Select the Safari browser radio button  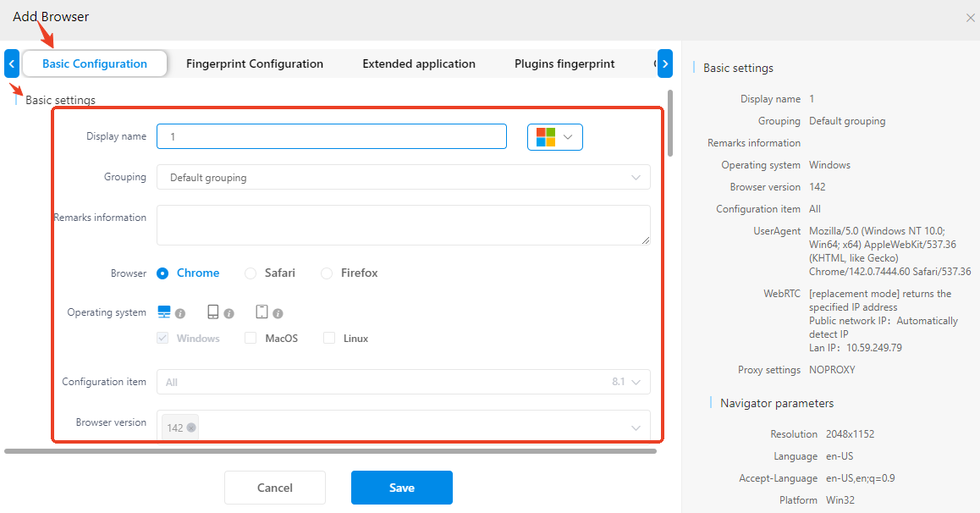[x=251, y=273]
